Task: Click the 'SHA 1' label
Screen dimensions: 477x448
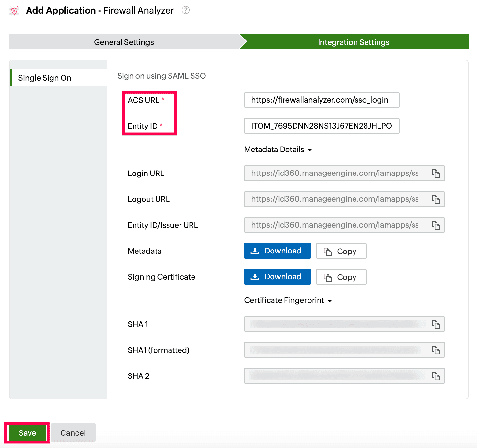Action: (138, 324)
